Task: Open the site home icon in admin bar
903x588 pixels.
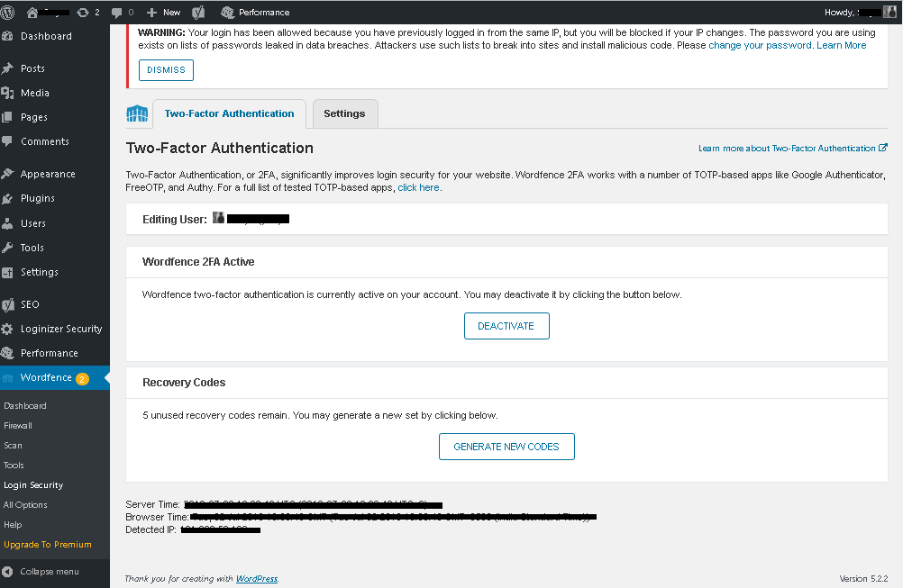Action: coord(32,12)
